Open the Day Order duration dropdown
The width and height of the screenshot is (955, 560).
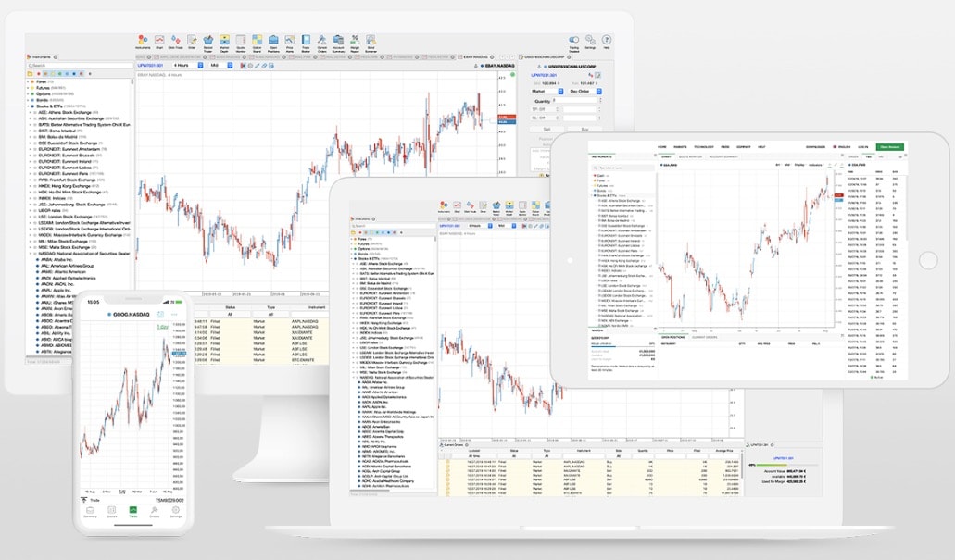[x=585, y=91]
